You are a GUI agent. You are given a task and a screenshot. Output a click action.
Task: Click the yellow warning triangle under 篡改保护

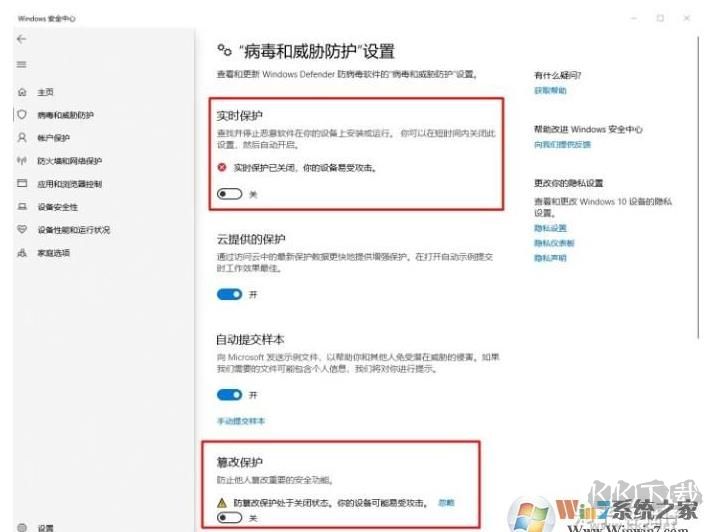222,502
